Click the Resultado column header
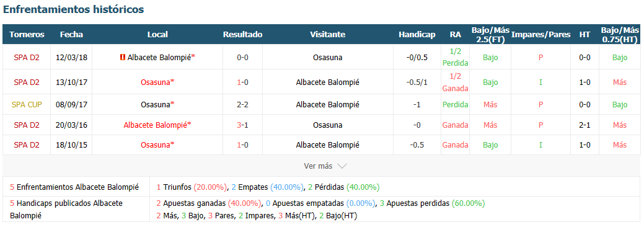 pos(242,35)
